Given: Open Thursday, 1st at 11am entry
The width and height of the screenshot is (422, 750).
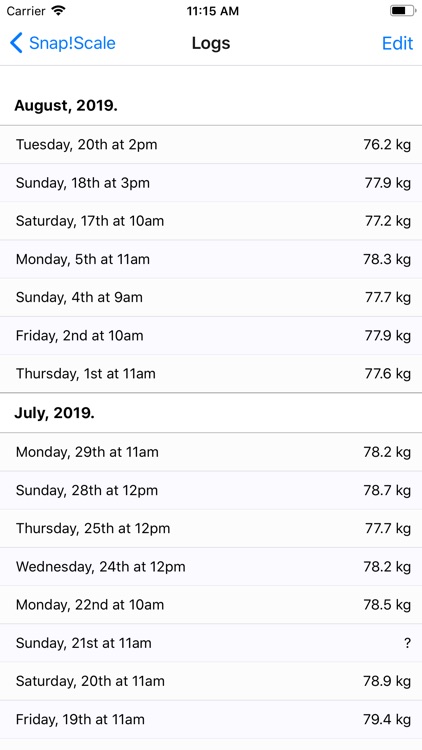Looking at the screenshot, I should point(211,374).
